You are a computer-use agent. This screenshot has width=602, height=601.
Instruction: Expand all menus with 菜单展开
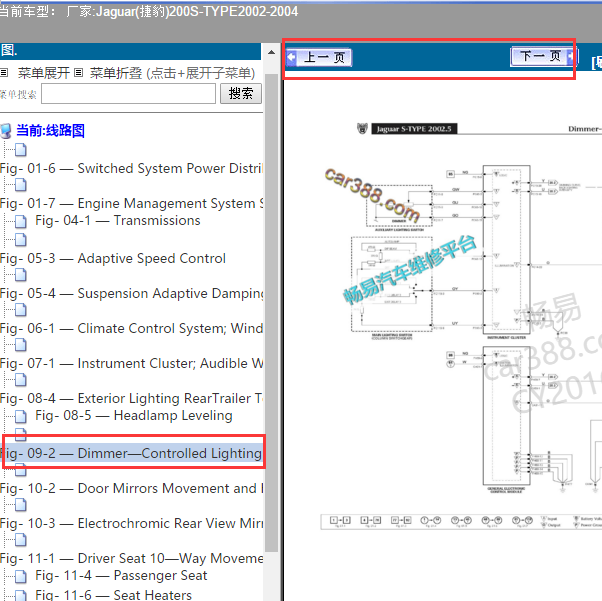click(x=43, y=73)
